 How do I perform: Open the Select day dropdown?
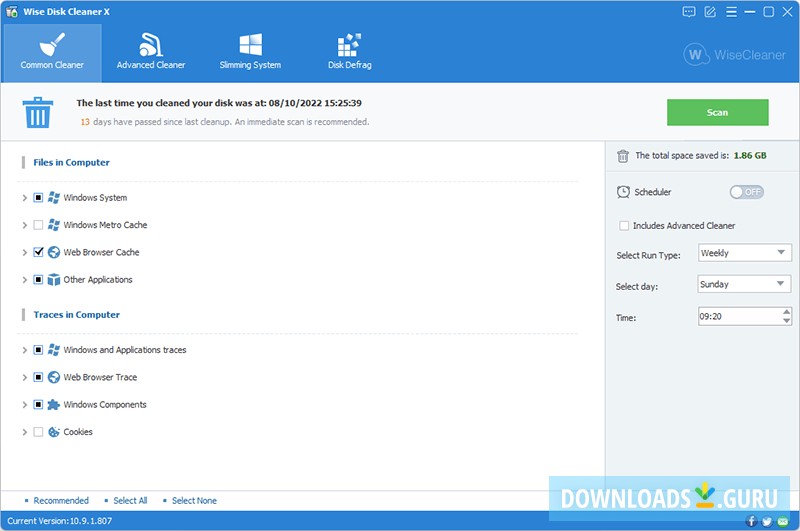coord(744,284)
